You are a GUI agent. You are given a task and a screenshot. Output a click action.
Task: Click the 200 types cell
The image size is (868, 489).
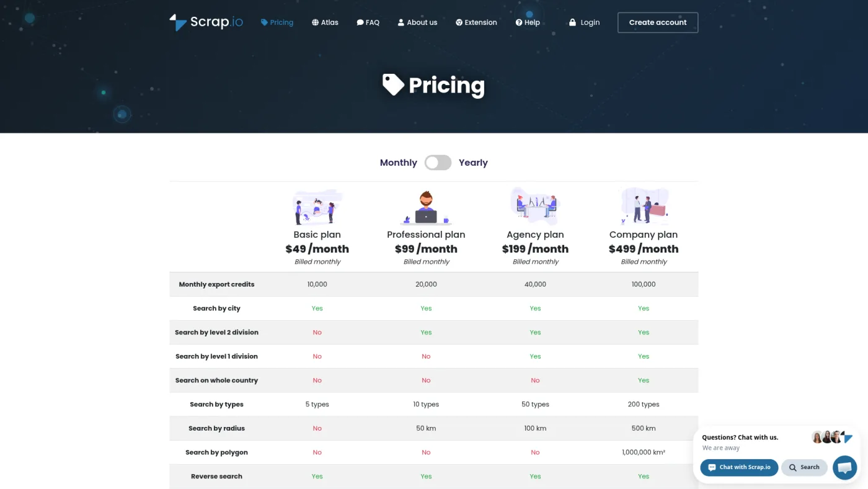point(644,405)
